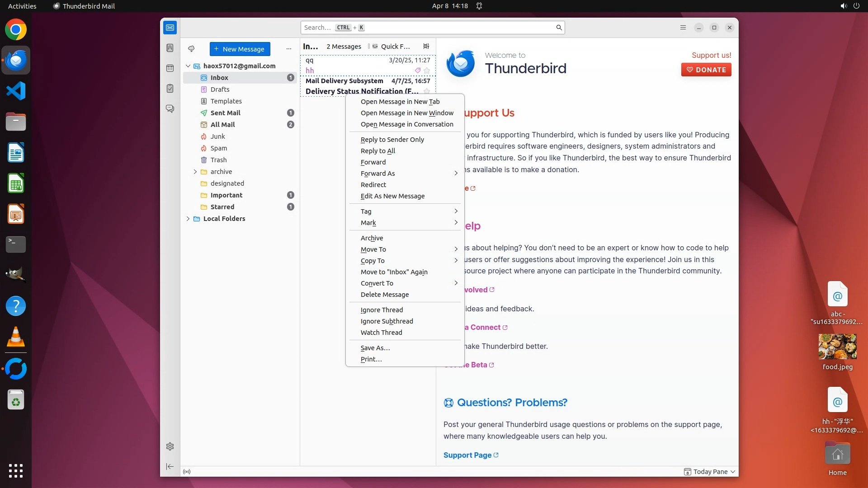
Task: Collapse the spaces toolbar
Action: coord(170,466)
